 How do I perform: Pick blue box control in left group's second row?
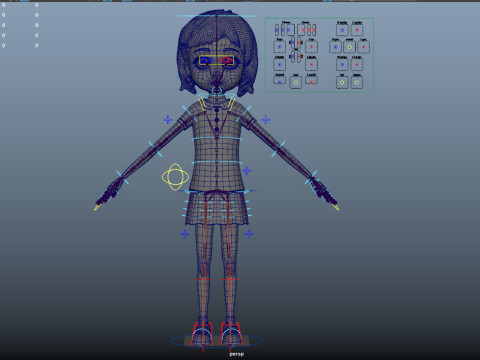point(279,47)
